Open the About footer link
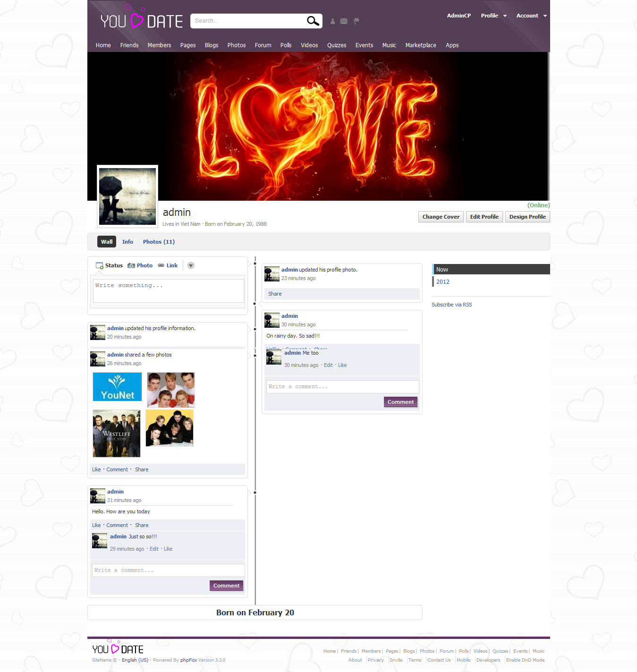 355,660
